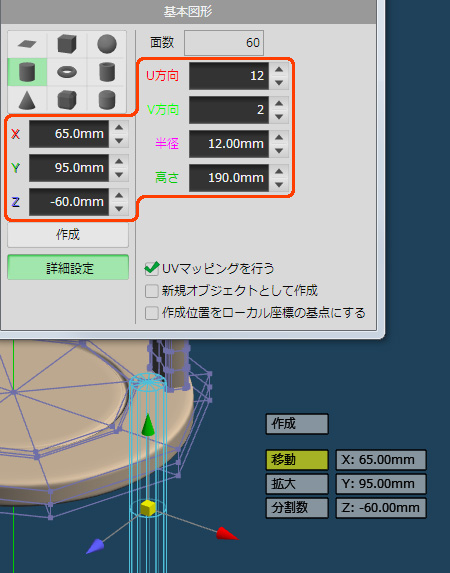Select the highlighted cylinder primitive
This screenshot has width=450, height=573.
click(x=27, y=72)
